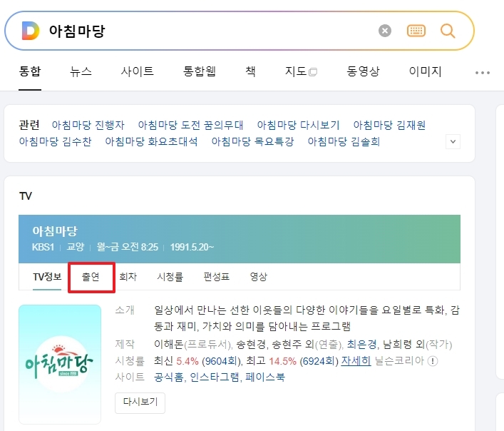Select the 출연 tab
This screenshot has height=431, width=504.
pyautogui.click(x=91, y=277)
